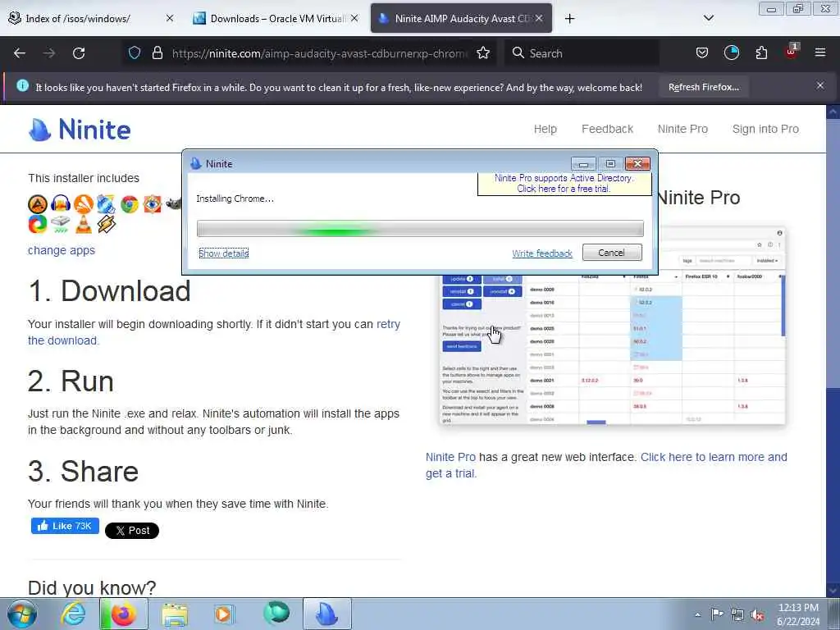
Task: Open the shield tracking protection icon
Action: point(135,53)
